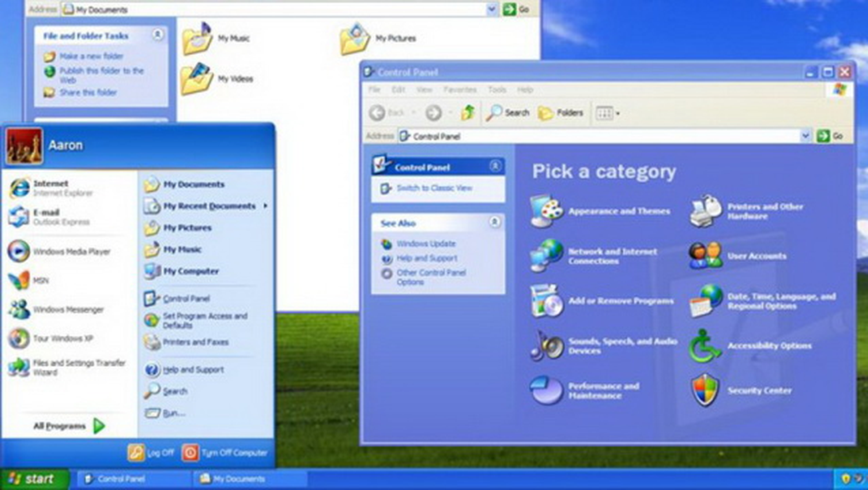Open the Appearance and Themes category icon

(546, 211)
